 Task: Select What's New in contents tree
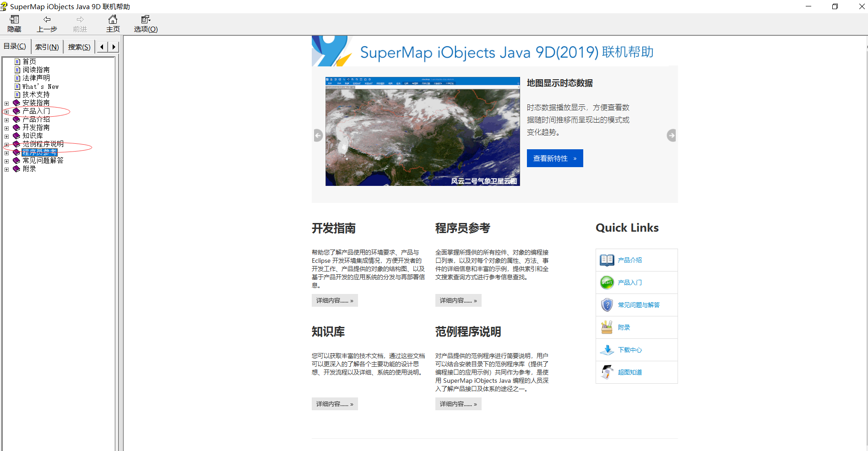(40, 87)
